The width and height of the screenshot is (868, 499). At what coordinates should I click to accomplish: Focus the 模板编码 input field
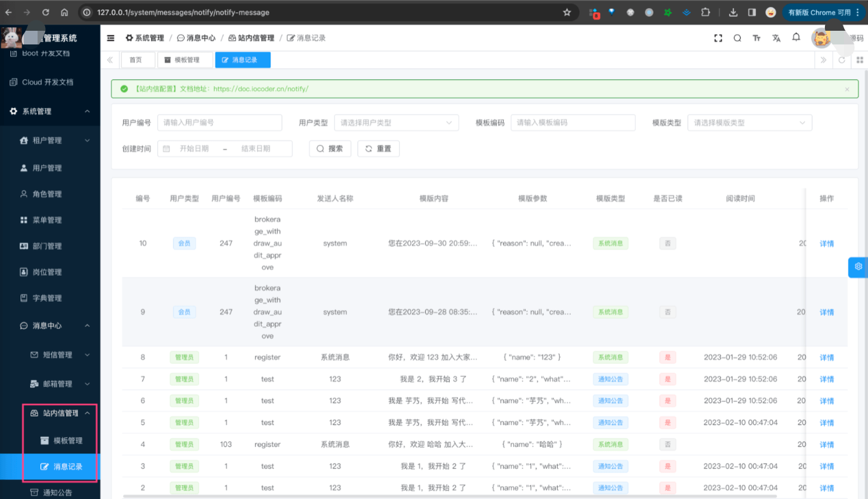pos(573,123)
